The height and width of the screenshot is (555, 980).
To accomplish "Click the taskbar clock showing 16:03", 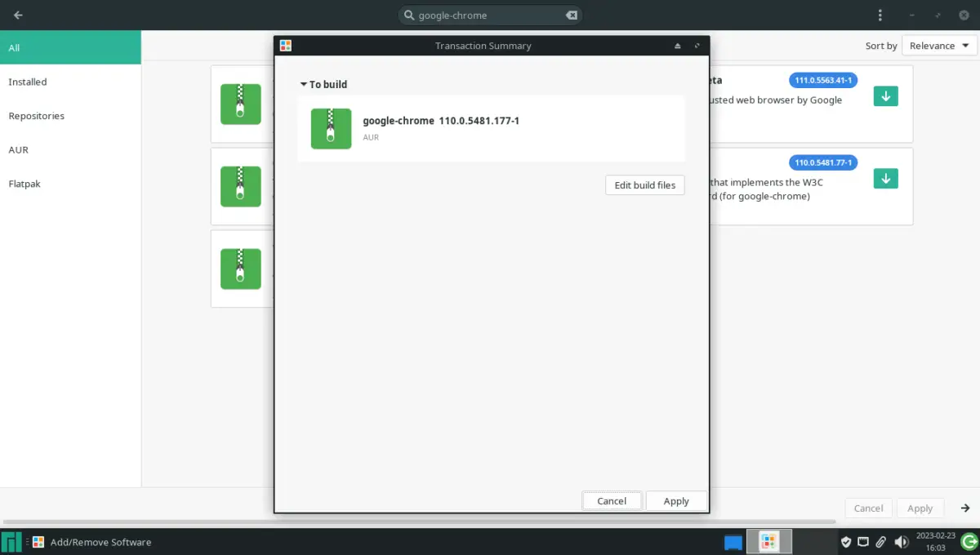I will [x=936, y=542].
